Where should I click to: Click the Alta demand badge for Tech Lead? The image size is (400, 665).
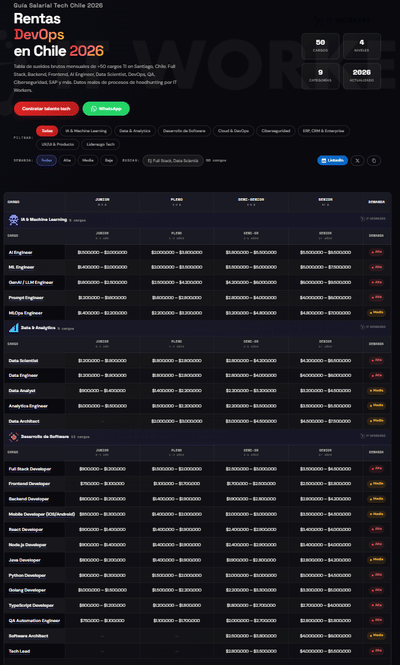pos(376,651)
